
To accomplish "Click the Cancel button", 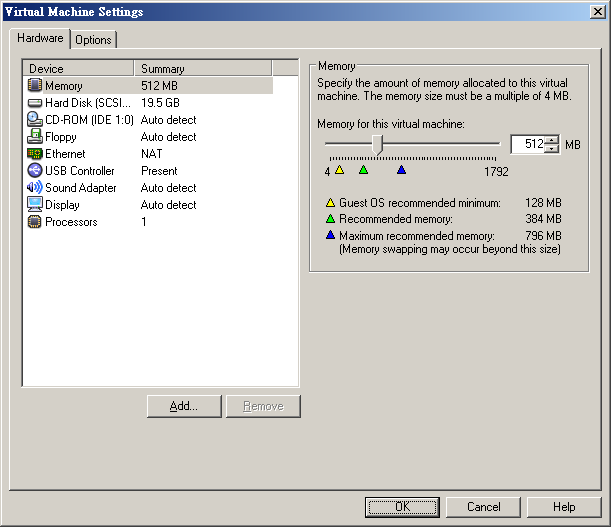I will tap(483, 507).
